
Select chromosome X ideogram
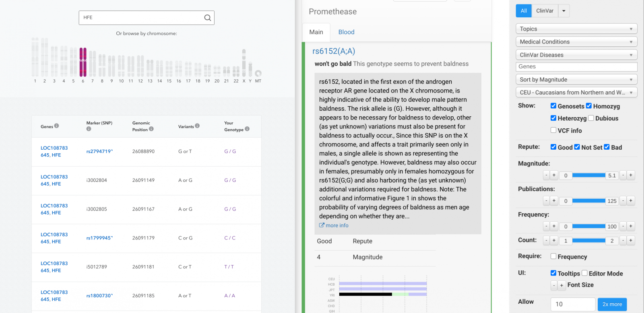click(x=244, y=63)
